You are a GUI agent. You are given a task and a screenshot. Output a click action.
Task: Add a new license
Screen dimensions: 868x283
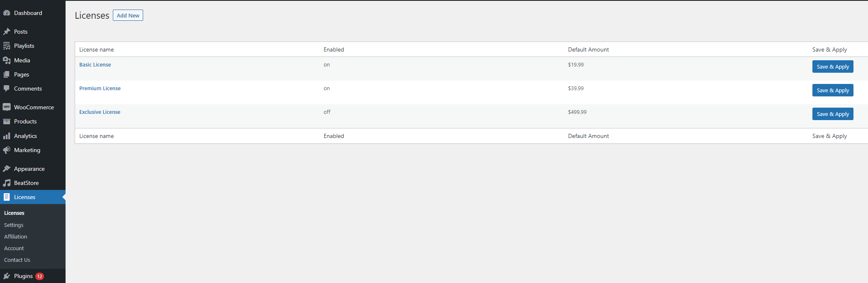click(128, 15)
